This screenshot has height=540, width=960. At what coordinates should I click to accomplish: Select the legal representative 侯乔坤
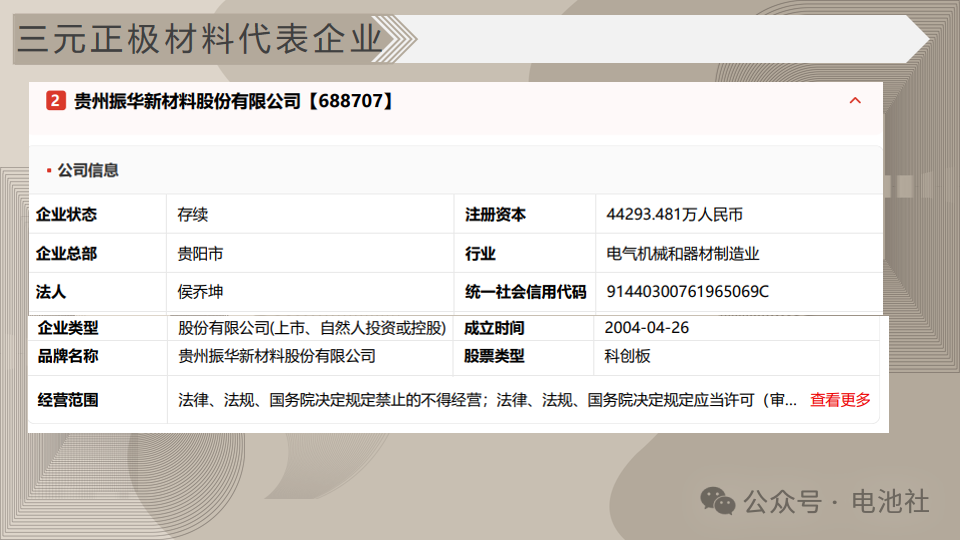point(200,292)
